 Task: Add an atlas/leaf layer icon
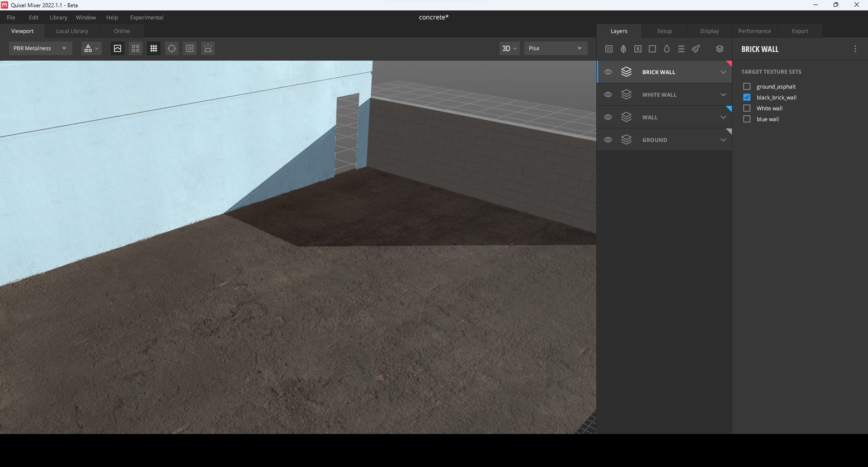click(x=623, y=49)
